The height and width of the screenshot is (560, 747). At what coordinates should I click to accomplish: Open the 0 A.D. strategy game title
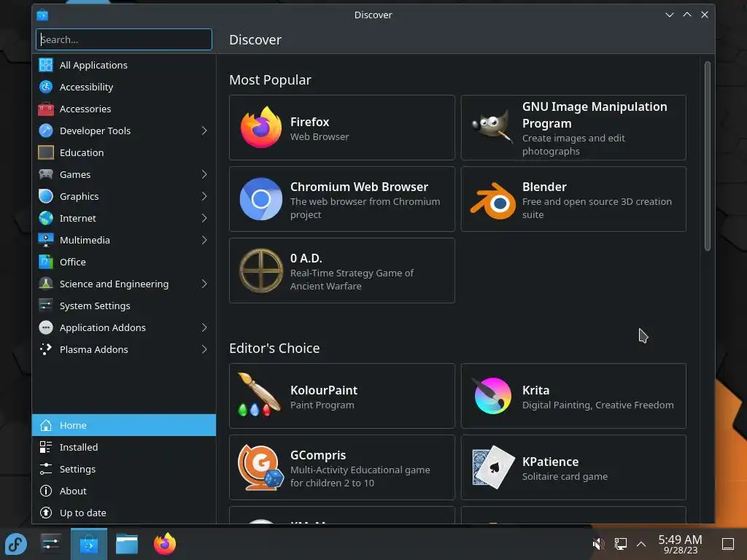tap(306, 258)
